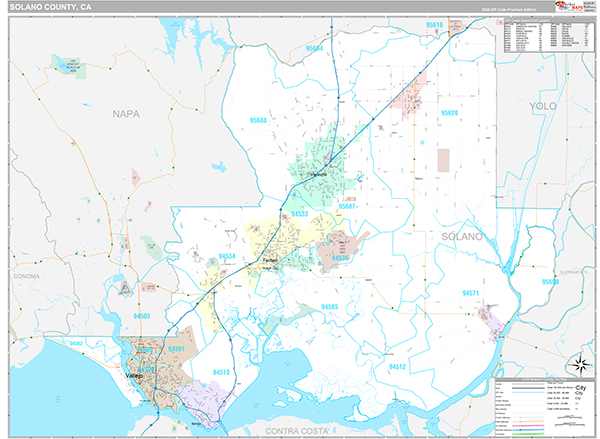Select ZIP code 95694 label
Viewport: 600px width, 439px height.
click(314, 48)
